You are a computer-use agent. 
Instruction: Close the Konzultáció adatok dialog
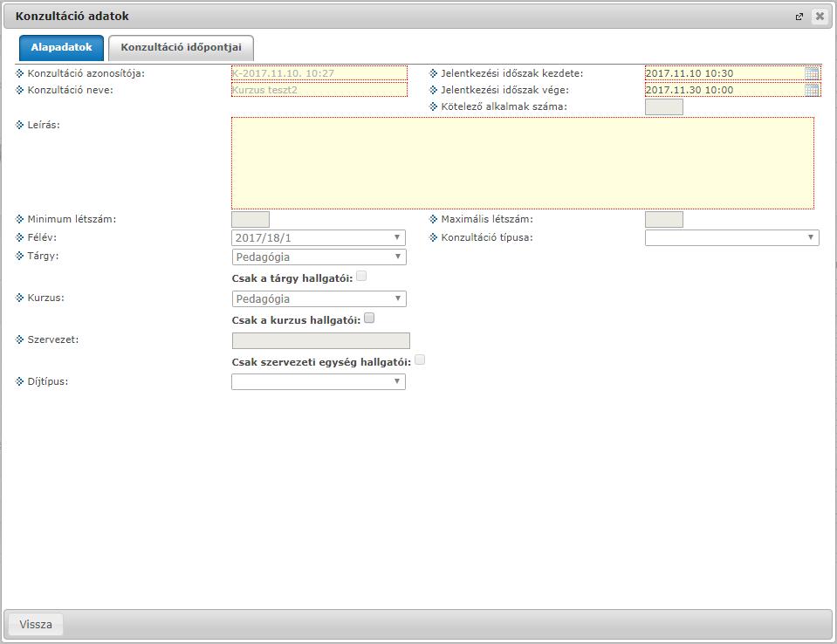820,16
